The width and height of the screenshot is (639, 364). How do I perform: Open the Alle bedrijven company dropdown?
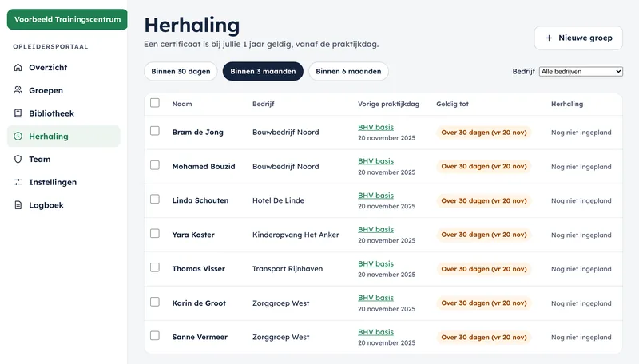pos(581,72)
